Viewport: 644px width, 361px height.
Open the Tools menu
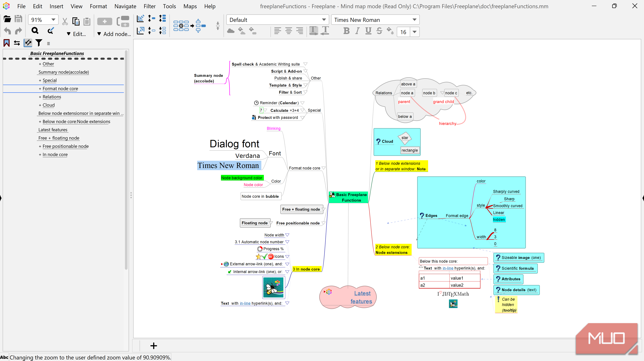point(169,6)
